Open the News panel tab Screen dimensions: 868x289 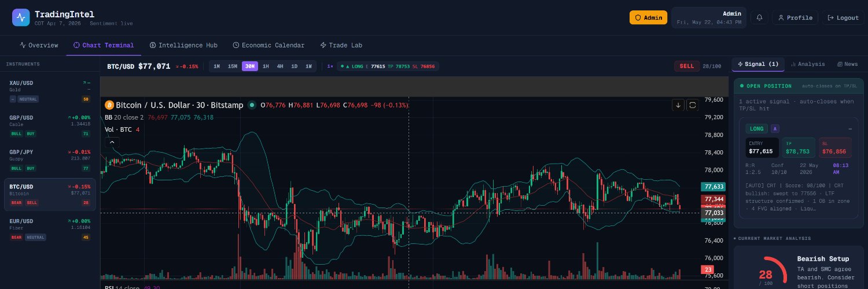tap(848, 64)
